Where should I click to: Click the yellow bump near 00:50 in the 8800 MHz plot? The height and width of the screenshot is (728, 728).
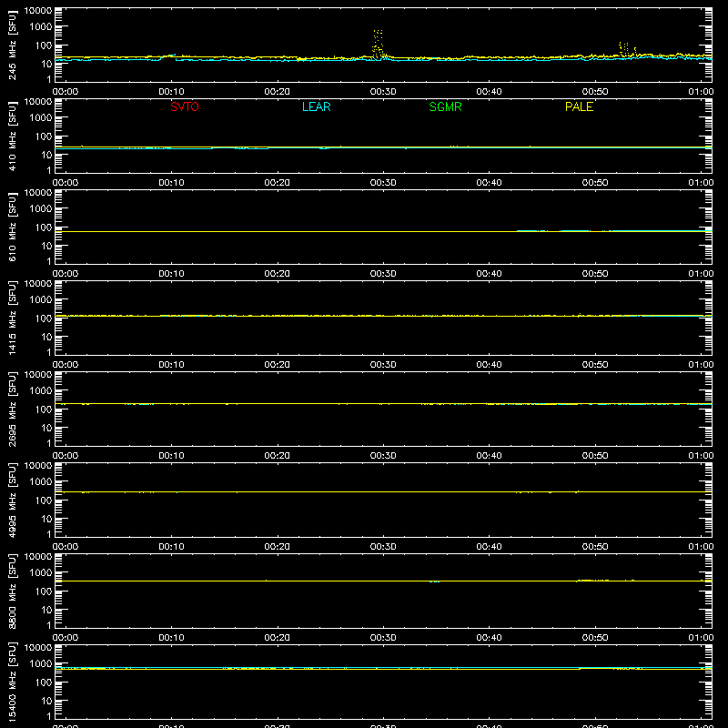(592, 581)
